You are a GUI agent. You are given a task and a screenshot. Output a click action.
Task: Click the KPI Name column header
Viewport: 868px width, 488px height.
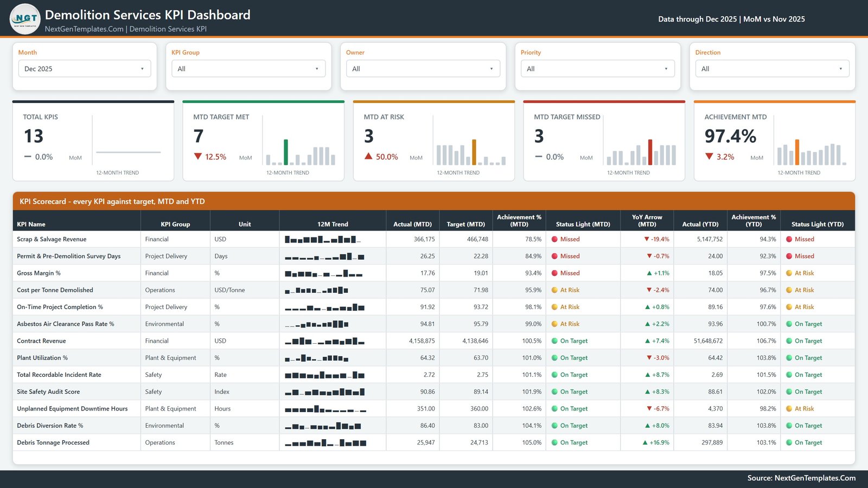31,224
